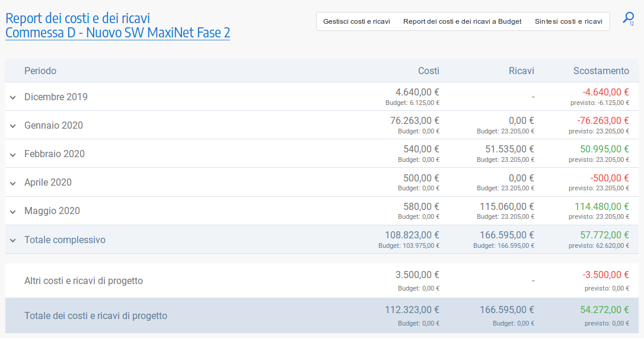Expand the Dicembre 2019 row
This screenshot has height=338, width=644.
click(x=13, y=97)
